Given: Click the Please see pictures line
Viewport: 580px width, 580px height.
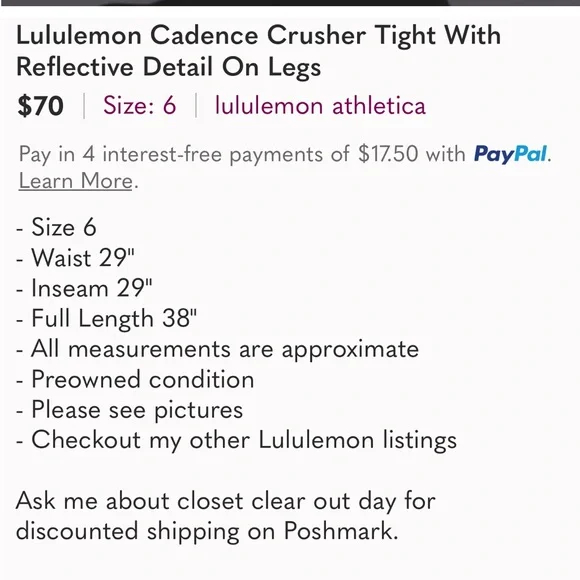Looking at the screenshot, I should click(x=129, y=410).
